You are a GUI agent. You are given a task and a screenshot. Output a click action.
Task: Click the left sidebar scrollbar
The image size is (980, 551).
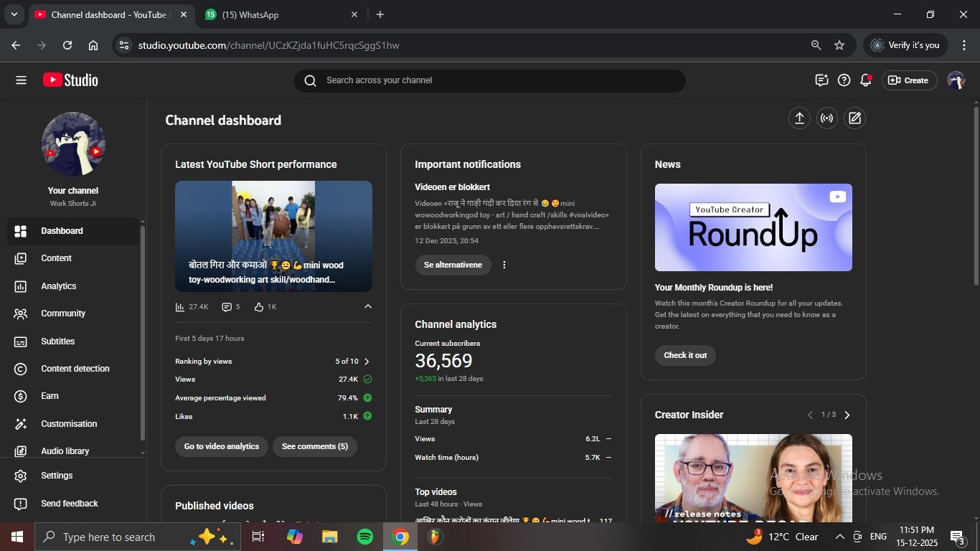click(143, 330)
